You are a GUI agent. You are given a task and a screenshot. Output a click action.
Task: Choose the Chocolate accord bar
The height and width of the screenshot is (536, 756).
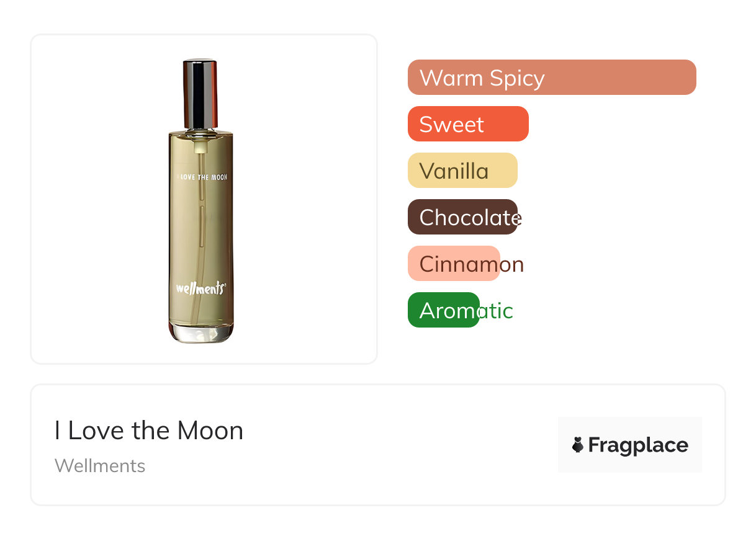coord(462,217)
